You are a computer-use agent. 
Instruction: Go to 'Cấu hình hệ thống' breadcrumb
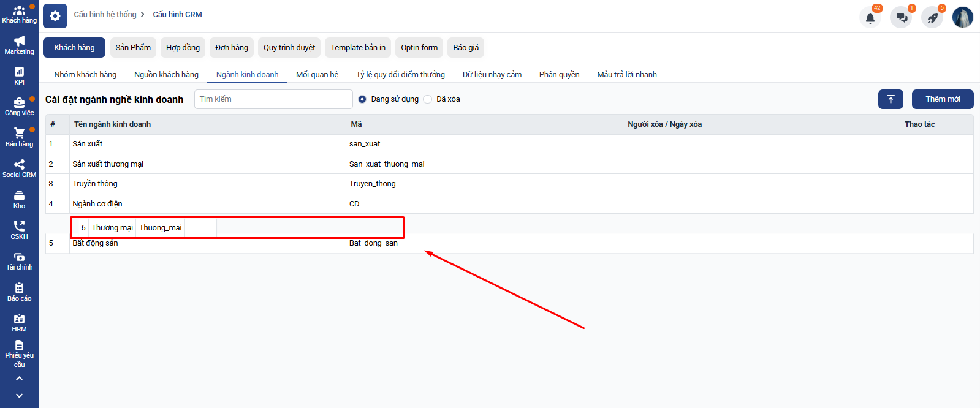pyautogui.click(x=105, y=15)
